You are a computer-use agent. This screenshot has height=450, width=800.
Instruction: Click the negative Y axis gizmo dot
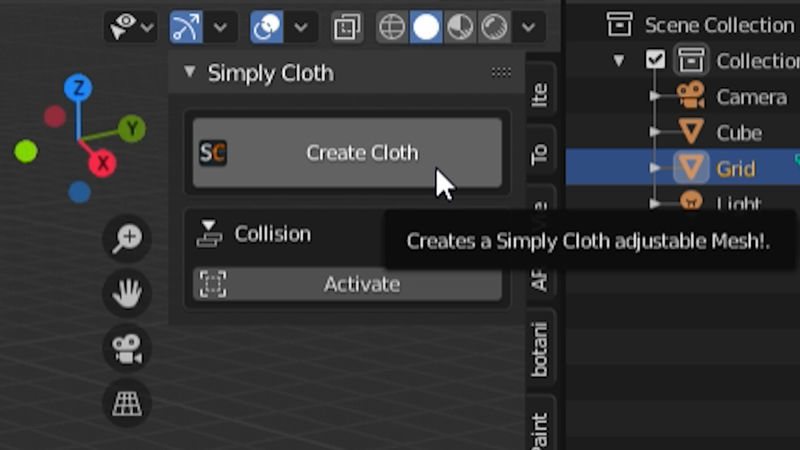pos(26,151)
